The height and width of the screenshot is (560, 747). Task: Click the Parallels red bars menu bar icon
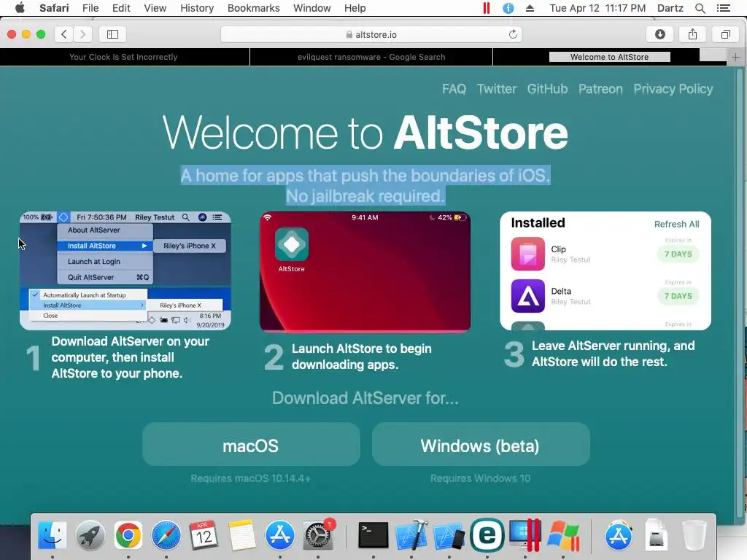[487, 8]
